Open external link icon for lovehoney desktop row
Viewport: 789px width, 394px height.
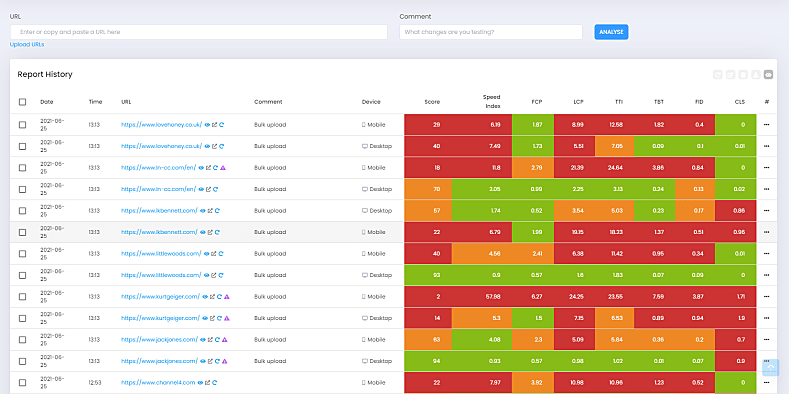[214, 146]
